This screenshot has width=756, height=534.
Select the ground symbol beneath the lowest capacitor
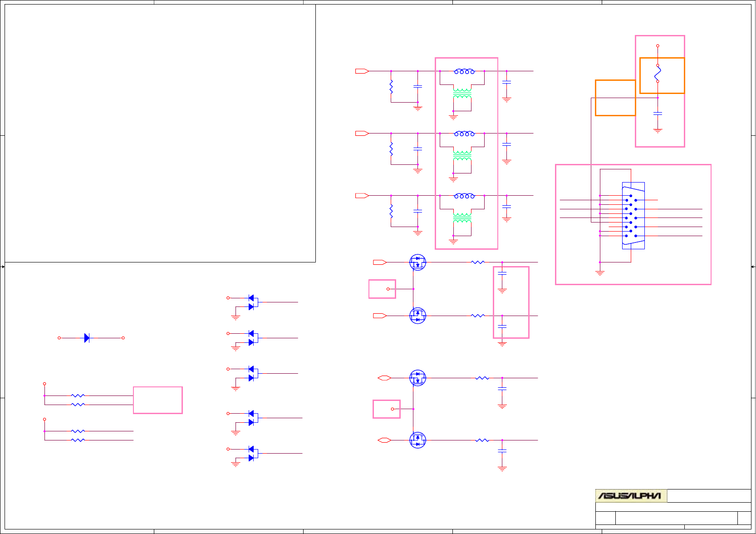502,468
